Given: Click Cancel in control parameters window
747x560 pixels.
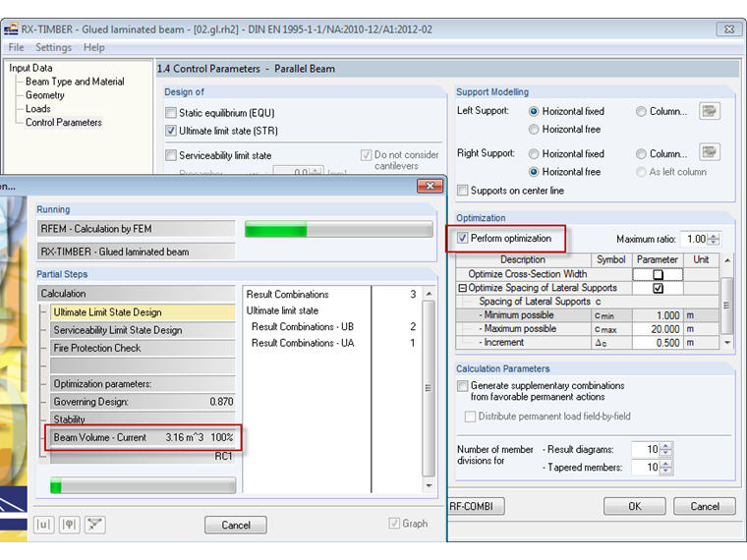Looking at the screenshot, I should pyautogui.click(x=705, y=506).
